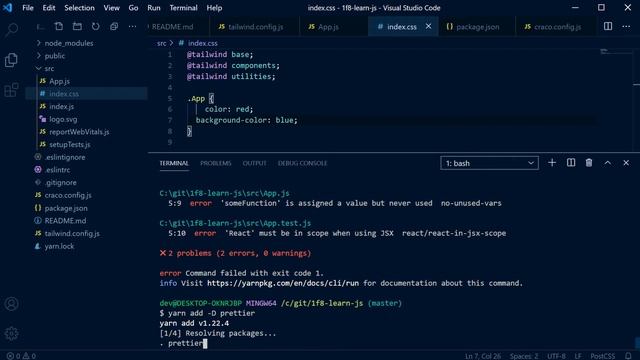Switch to the package.json editor tab
Screen dimensions: 640x360
point(477,27)
